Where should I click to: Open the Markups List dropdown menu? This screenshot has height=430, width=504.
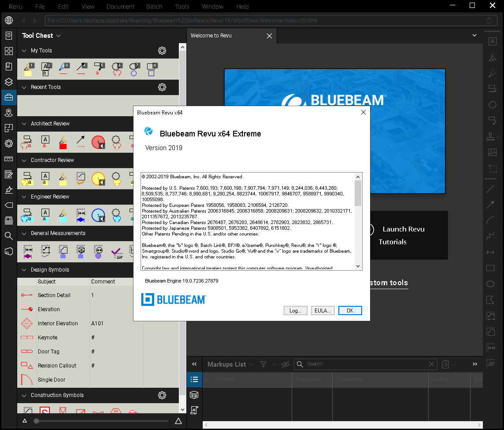click(251, 364)
